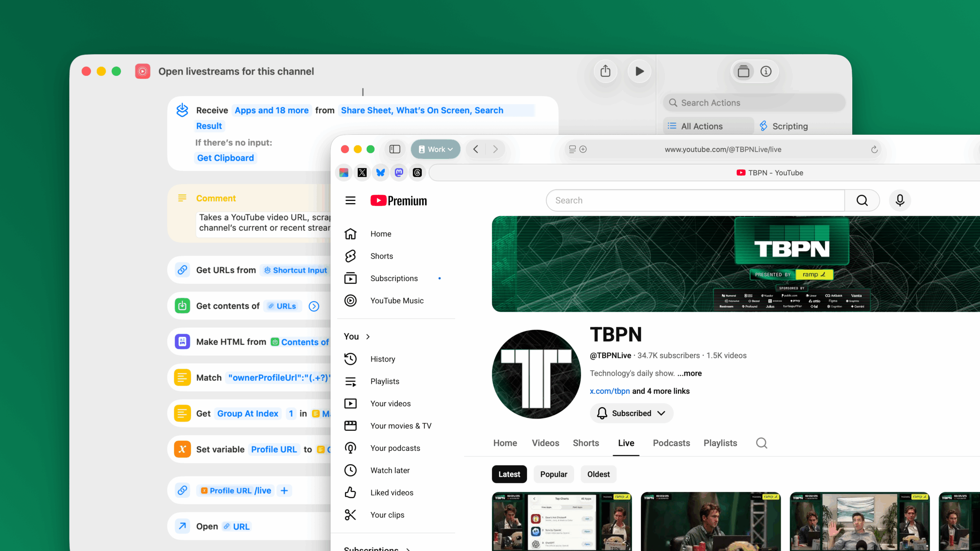Toggle Safari sidebar icon

[395, 149]
